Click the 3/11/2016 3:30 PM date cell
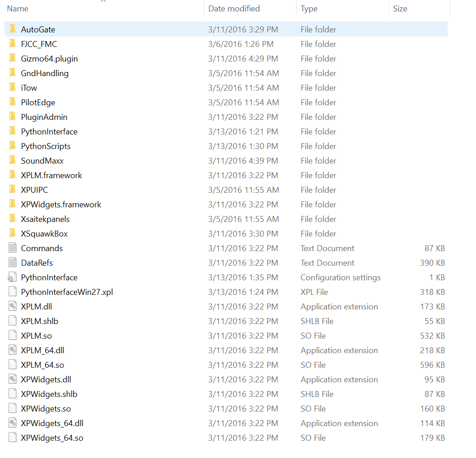The height and width of the screenshot is (458, 476). [x=243, y=233]
